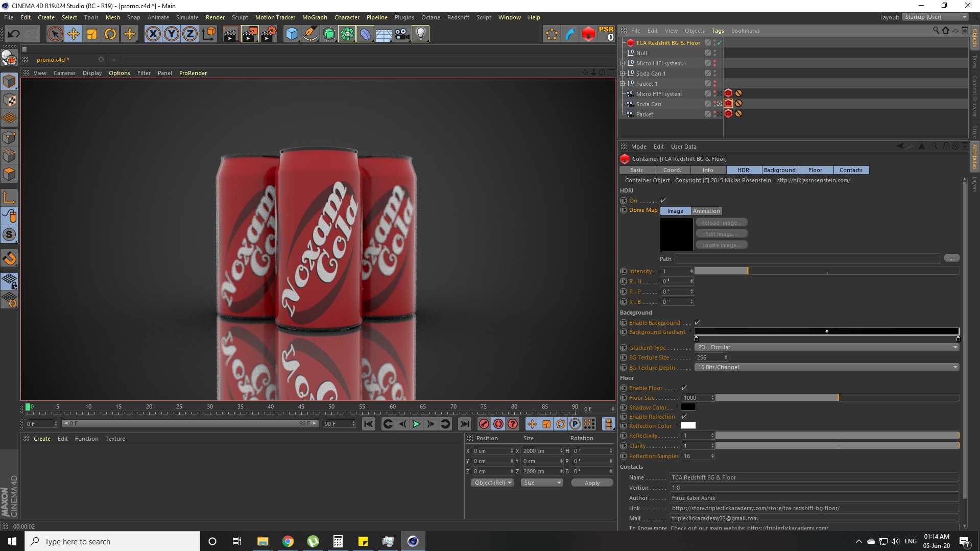Viewport: 980px width, 551px height.
Task: Add a Light object from the toolbar
Action: [420, 34]
